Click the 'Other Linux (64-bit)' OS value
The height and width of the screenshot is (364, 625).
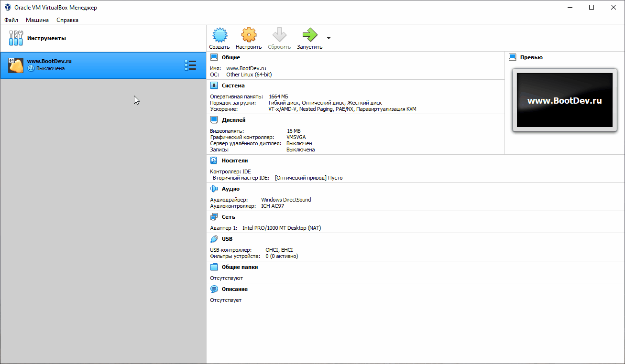click(x=249, y=75)
